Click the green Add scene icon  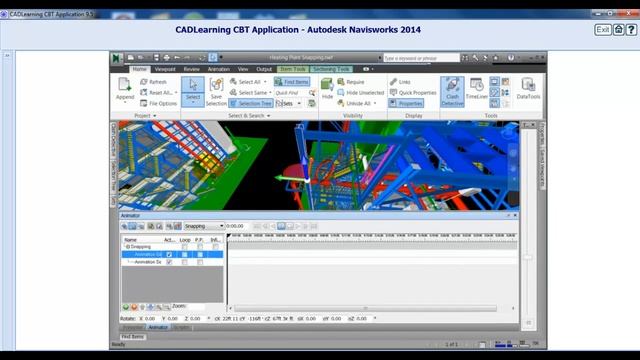point(126,307)
